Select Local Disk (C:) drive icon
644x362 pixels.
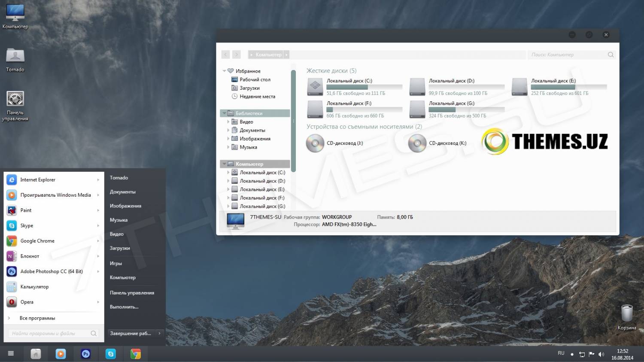[315, 87]
